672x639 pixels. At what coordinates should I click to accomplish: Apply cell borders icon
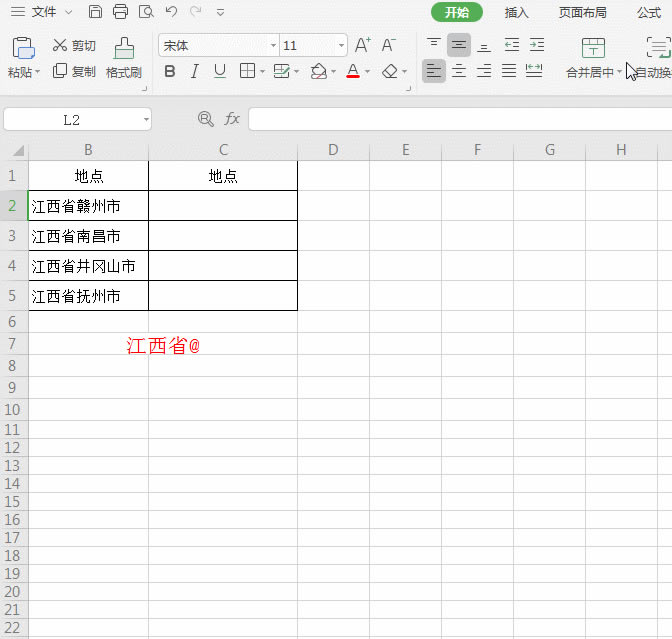coord(247,71)
